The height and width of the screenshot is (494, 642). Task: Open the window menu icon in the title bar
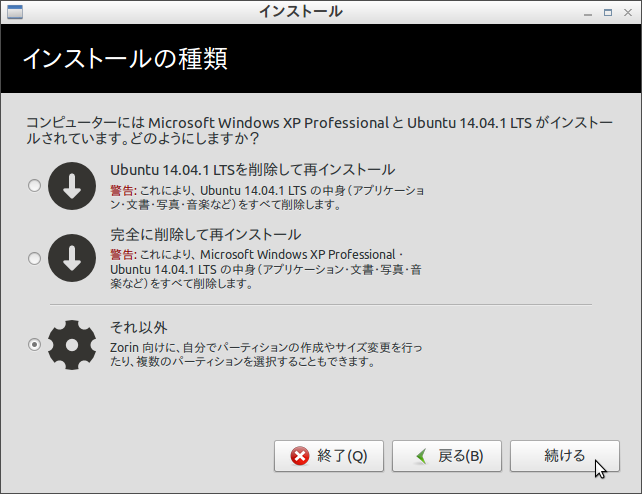[x=15, y=12]
